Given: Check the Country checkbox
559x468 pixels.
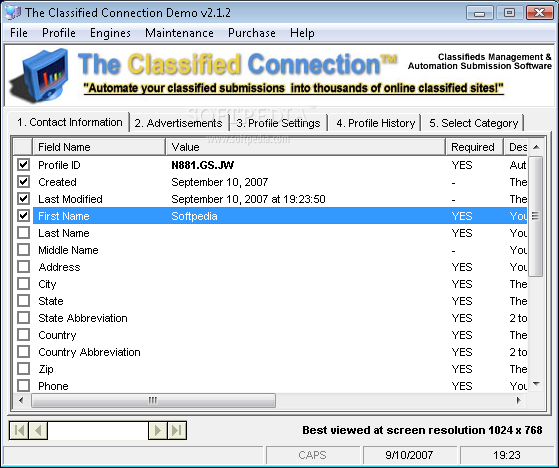Looking at the screenshot, I should pos(24,335).
